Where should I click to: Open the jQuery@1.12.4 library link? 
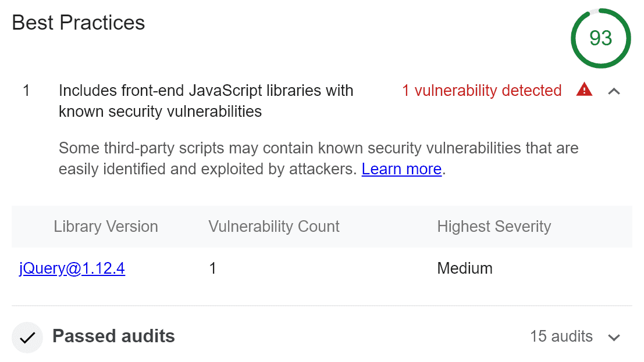(x=72, y=268)
